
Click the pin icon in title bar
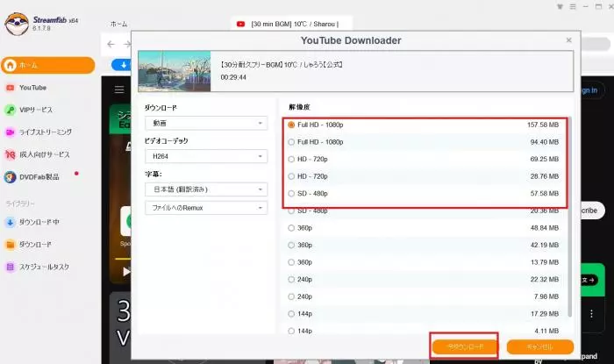(560, 7)
